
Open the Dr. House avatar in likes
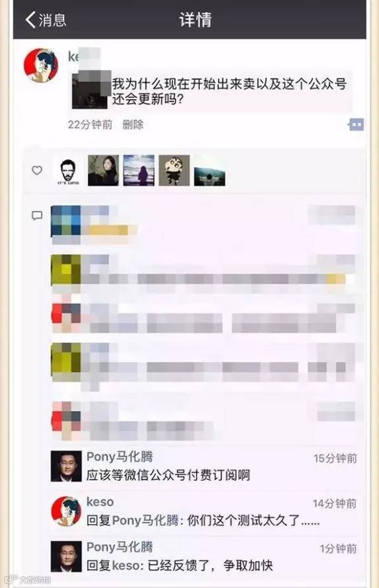tap(68, 170)
